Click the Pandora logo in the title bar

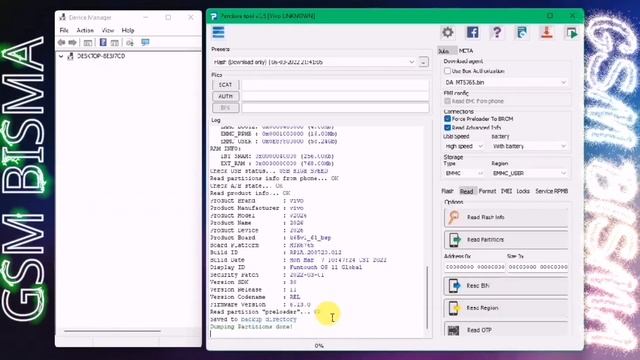pyautogui.click(x=213, y=16)
